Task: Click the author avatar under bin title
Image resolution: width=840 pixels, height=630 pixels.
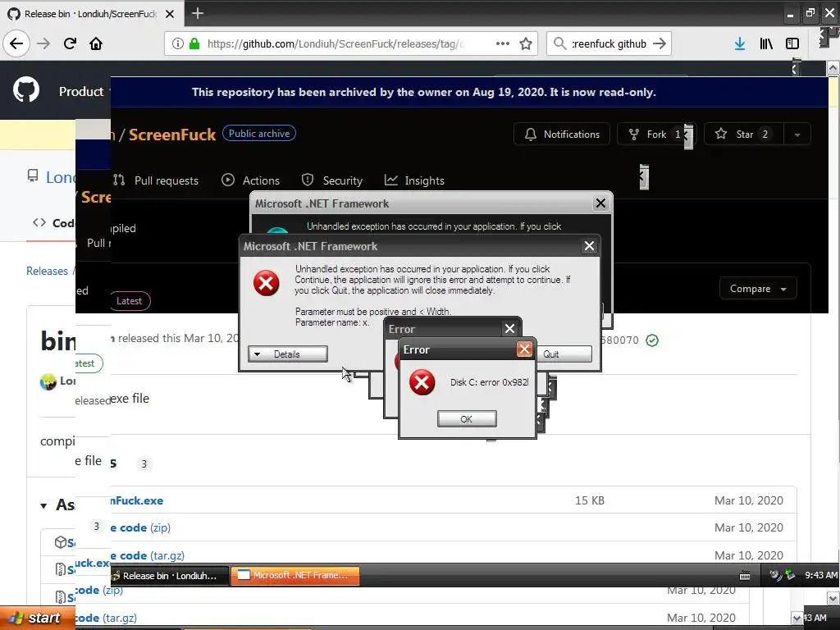Action: click(x=48, y=381)
